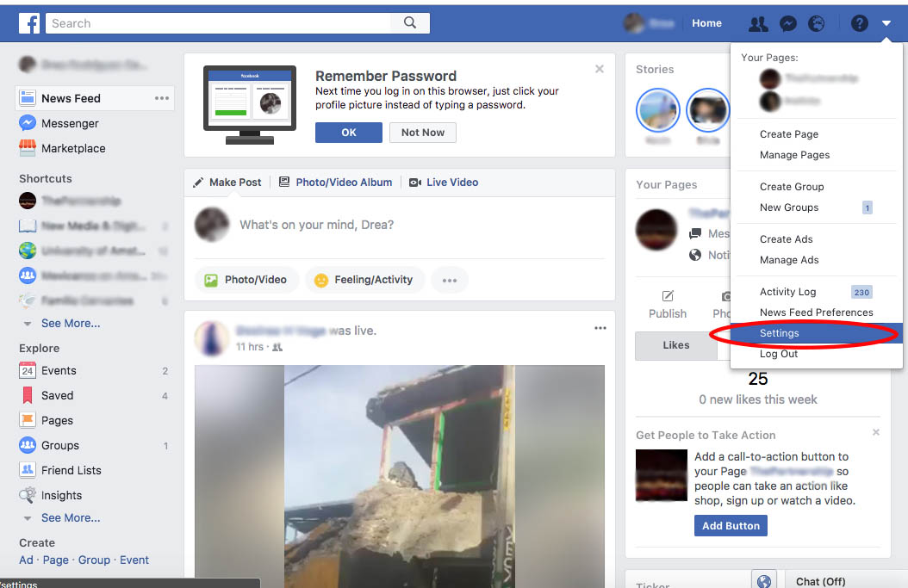The width and height of the screenshot is (908, 588).
Task: Open the first story thumbnail
Action: pos(658,110)
